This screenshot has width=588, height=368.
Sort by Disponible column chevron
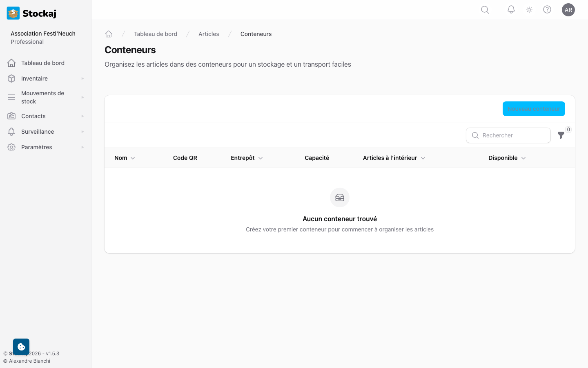[523, 158]
